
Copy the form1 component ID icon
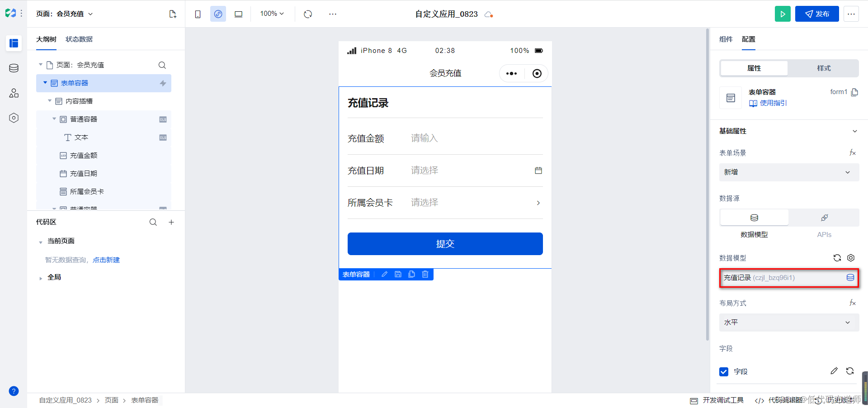pos(854,92)
